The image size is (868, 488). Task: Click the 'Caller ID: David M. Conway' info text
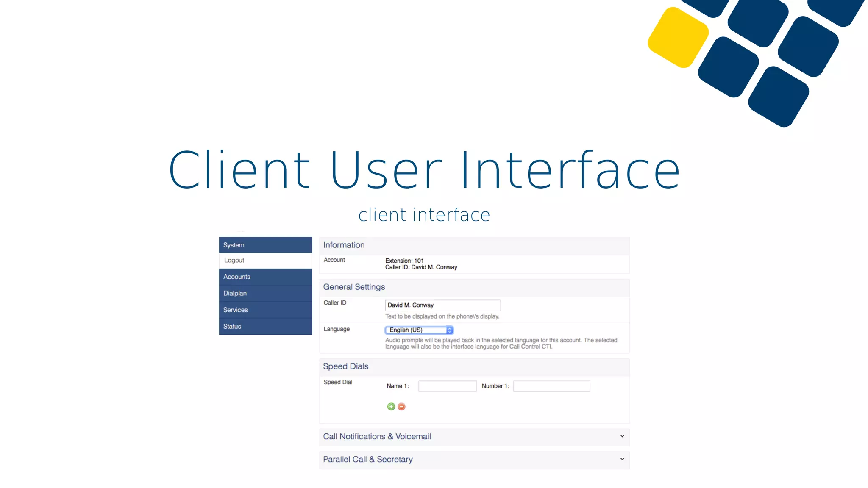click(421, 267)
